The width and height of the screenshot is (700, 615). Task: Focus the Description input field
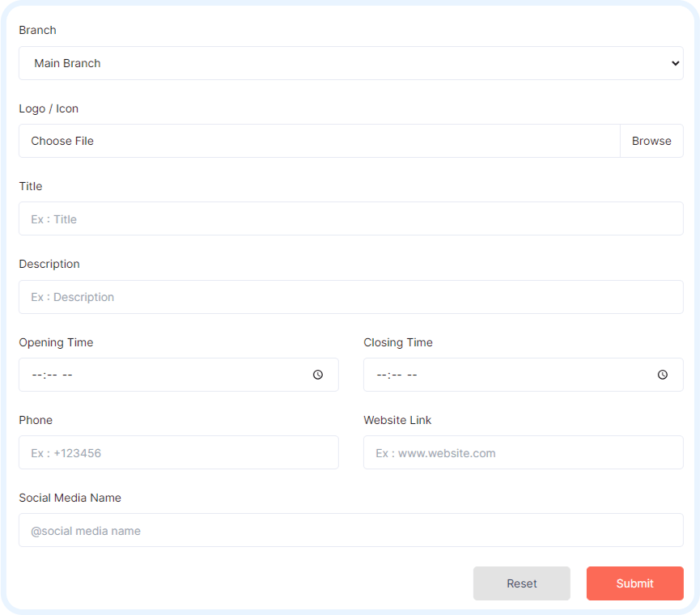click(351, 297)
